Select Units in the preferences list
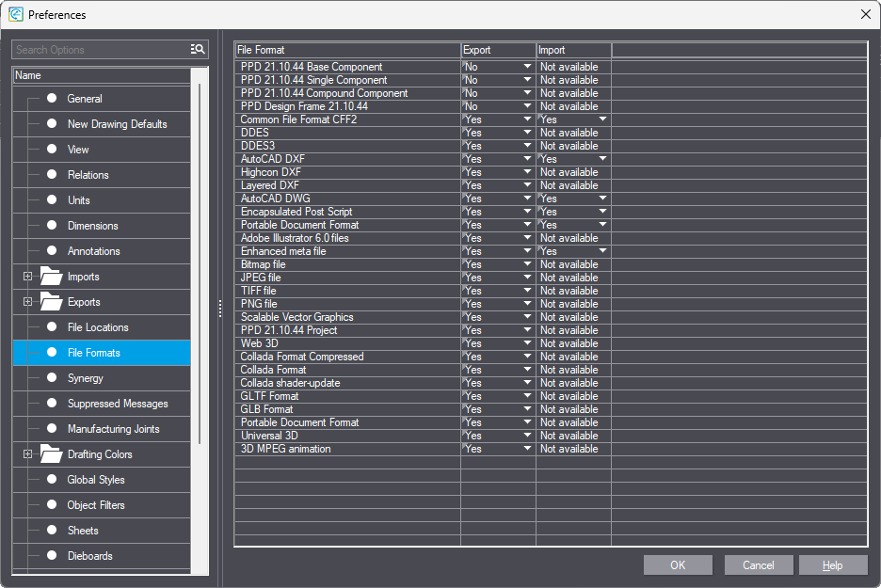The image size is (881, 588). (x=79, y=200)
